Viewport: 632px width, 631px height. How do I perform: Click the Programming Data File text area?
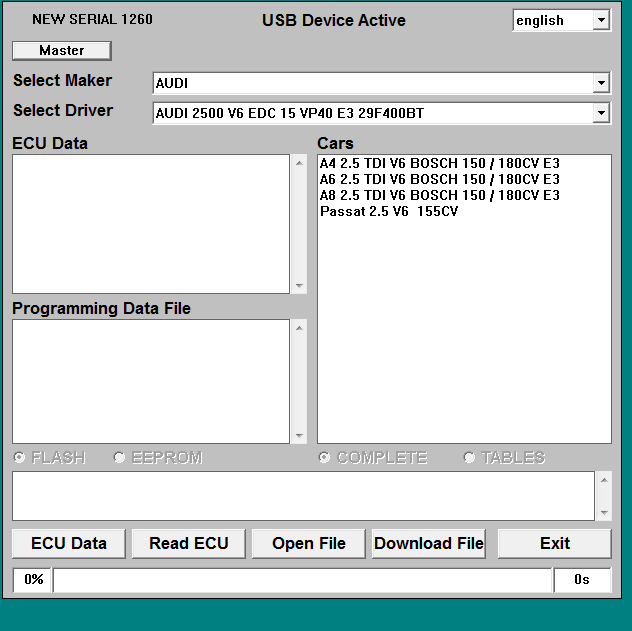150,381
